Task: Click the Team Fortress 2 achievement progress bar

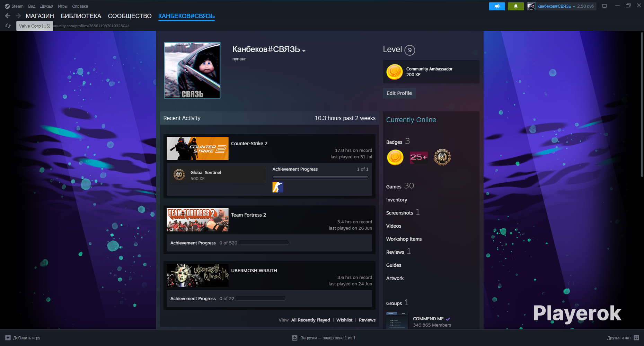Action: [x=264, y=243]
